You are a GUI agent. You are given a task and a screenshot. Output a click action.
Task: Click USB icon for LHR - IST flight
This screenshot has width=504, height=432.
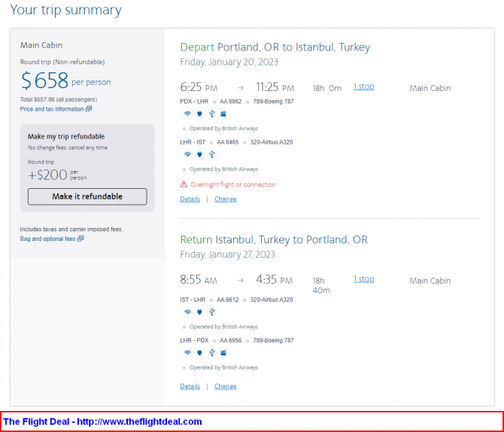tap(212, 154)
